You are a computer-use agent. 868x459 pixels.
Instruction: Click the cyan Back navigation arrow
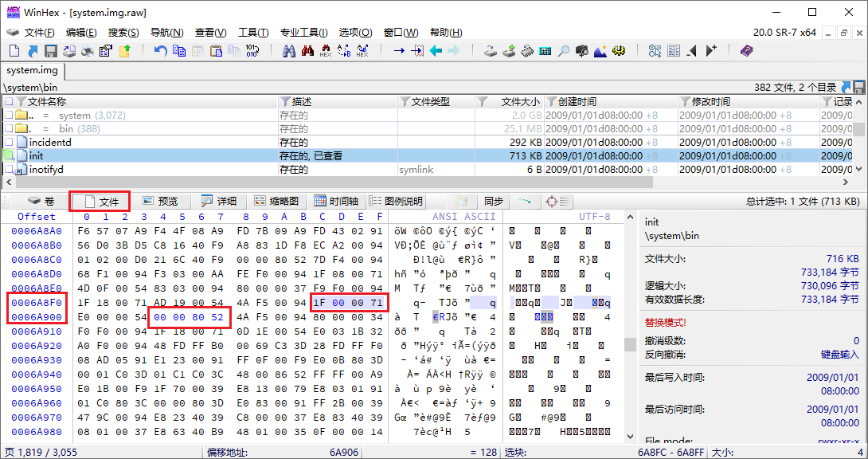click(436, 51)
